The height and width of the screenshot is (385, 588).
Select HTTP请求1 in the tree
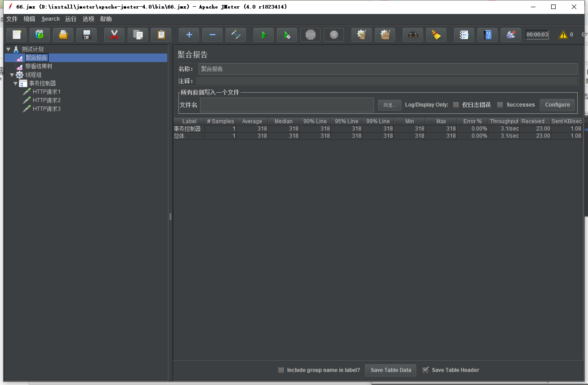pos(46,92)
